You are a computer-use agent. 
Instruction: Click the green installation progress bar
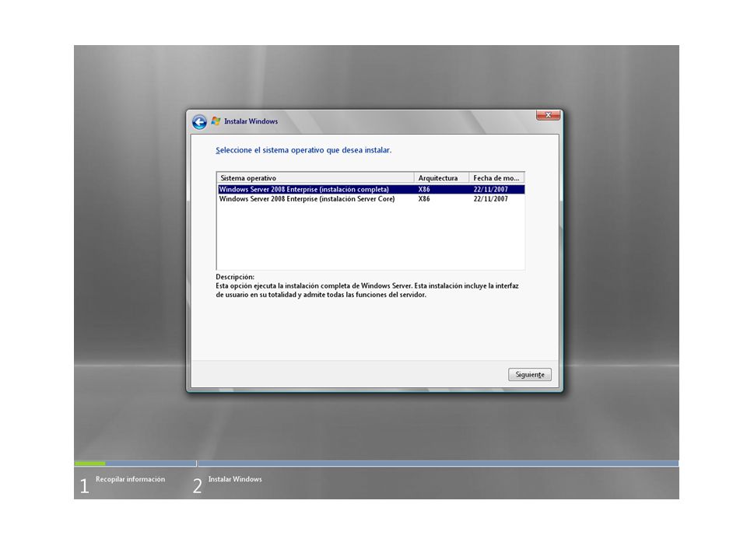pyautogui.click(x=90, y=464)
